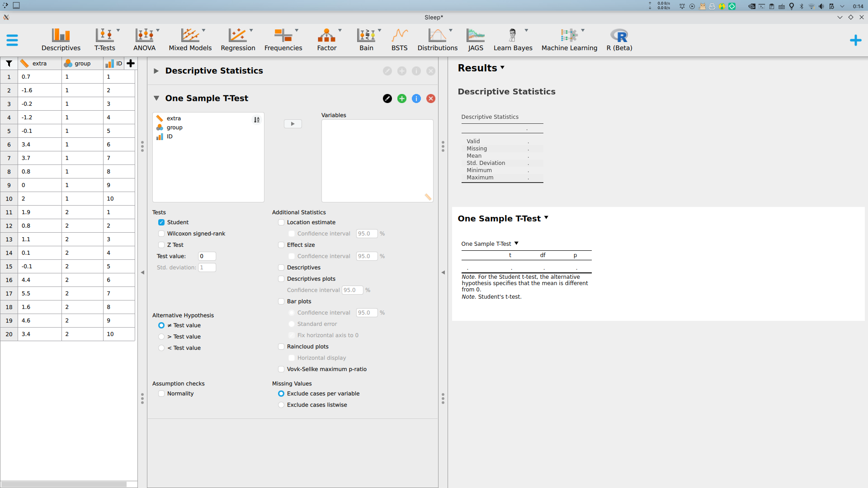
Task: Expand the Descriptive Statistics analysis section
Action: click(156, 70)
